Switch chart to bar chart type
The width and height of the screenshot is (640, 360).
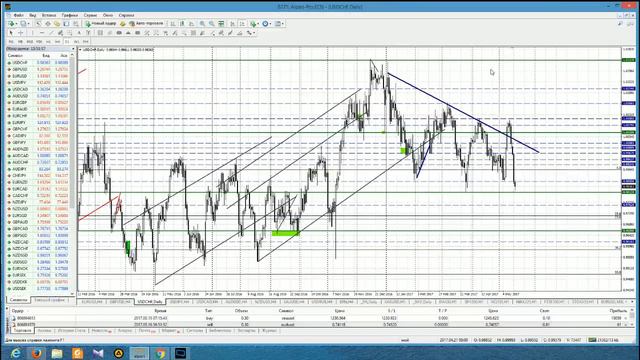[x=173, y=24]
